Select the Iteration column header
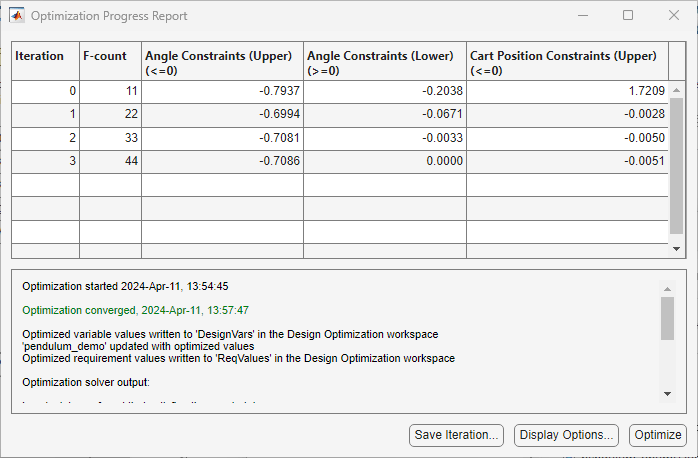 (x=45, y=61)
